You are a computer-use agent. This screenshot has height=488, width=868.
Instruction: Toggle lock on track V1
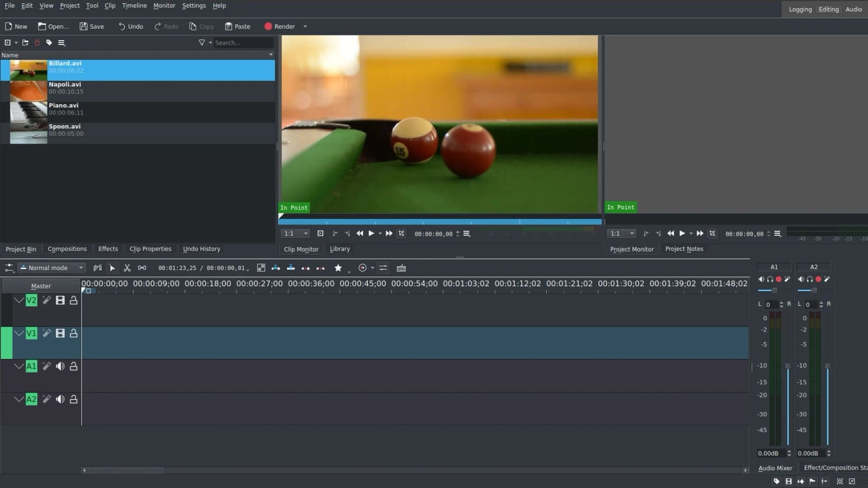[x=74, y=333]
